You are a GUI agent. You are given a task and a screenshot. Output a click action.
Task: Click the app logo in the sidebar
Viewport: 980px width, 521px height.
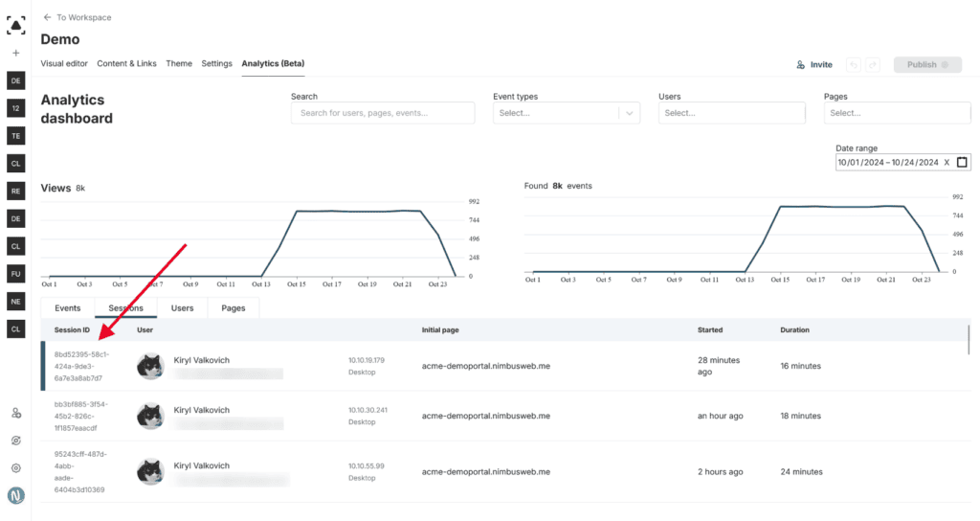[x=15, y=25]
